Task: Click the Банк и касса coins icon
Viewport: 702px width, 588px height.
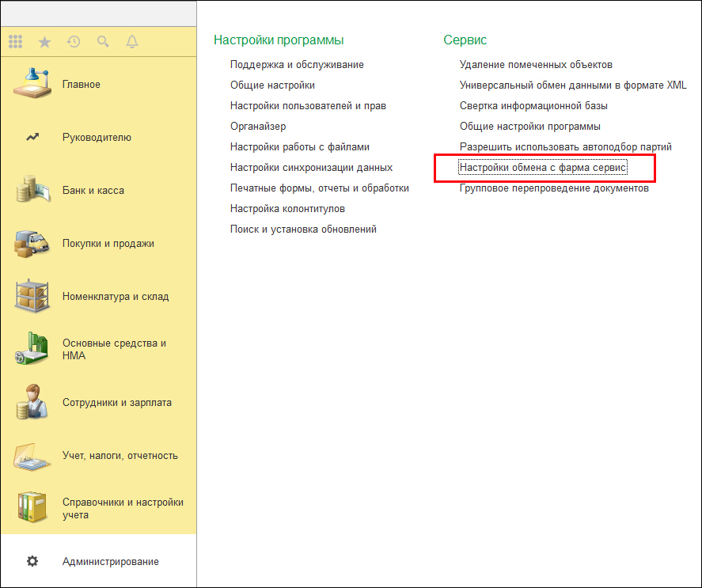Action: [32, 190]
